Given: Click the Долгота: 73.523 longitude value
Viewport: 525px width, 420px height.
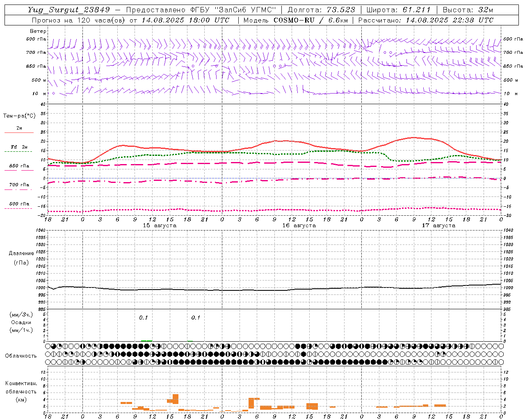Looking at the screenshot, I should point(321,10).
